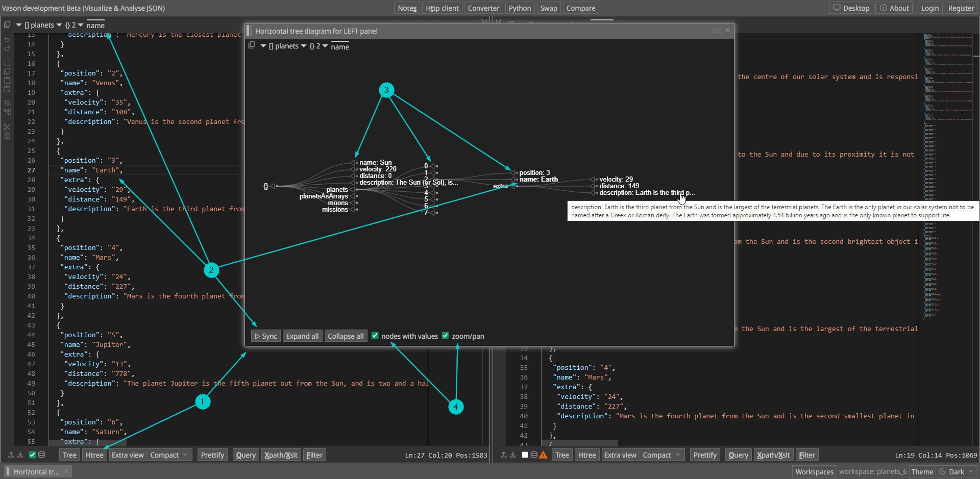The height and width of the screenshot is (479, 980).
Task: Tick the white checkbox in right panel footer
Action: point(525,455)
